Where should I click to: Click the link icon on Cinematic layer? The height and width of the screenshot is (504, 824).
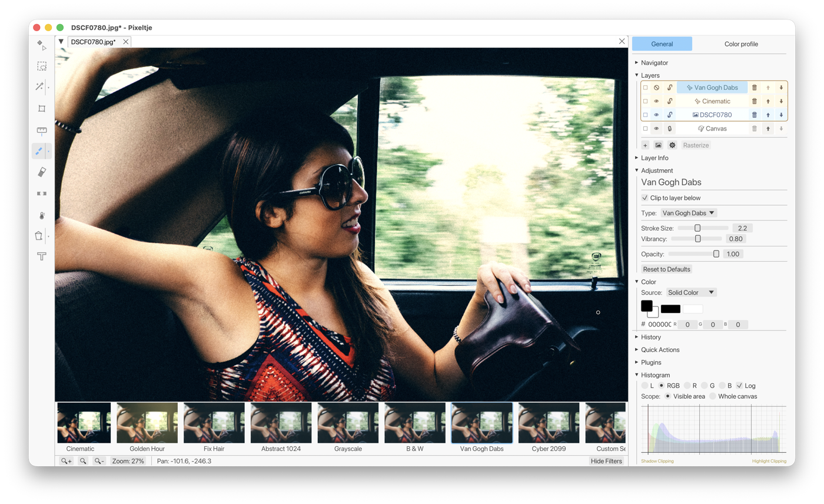tap(670, 101)
